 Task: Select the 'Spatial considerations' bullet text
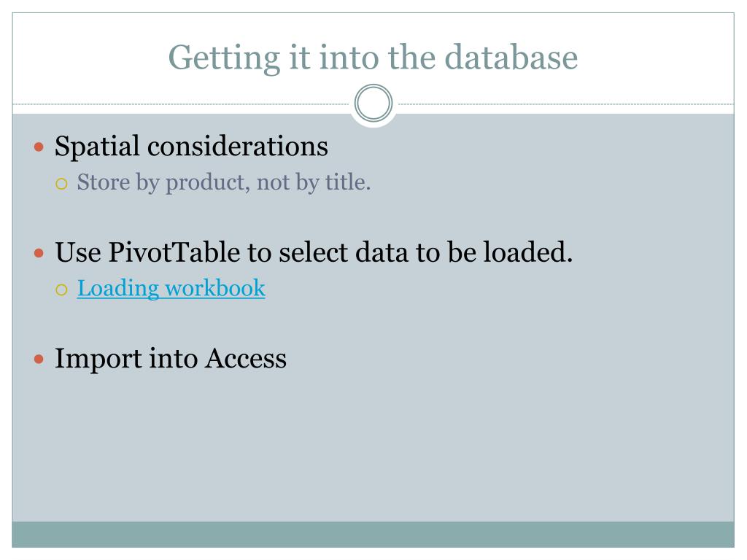click(x=191, y=146)
